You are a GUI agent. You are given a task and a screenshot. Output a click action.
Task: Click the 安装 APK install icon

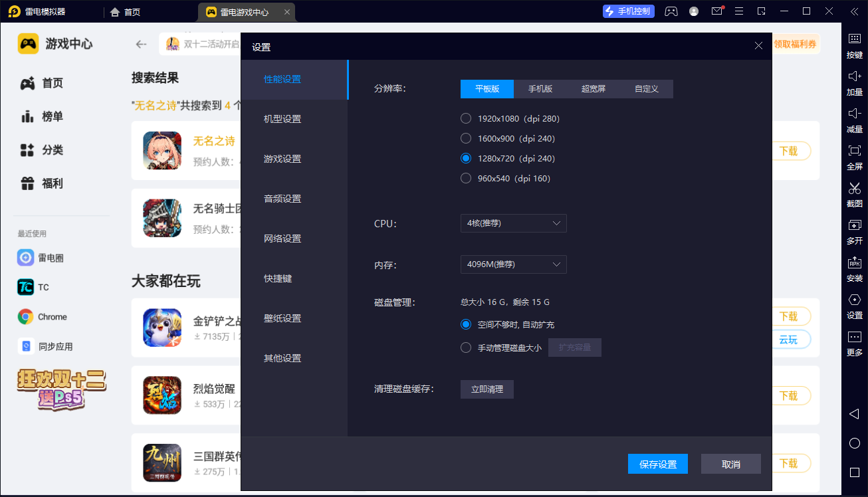[x=854, y=263]
